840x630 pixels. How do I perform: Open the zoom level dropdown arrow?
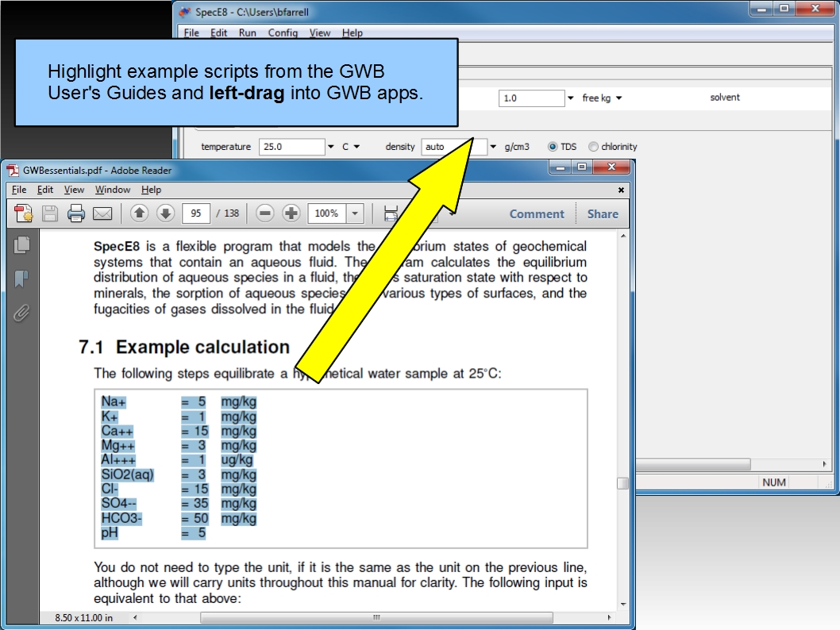[x=355, y=213]
